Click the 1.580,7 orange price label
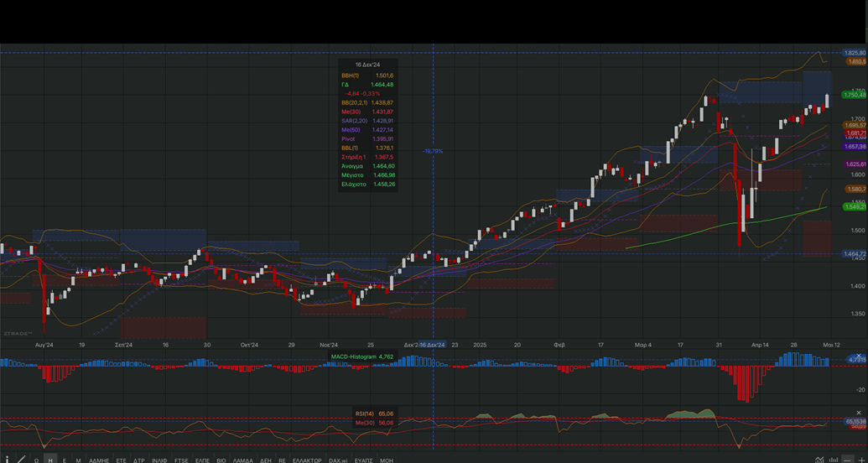The height and width of the screenshot is (463, 868). pyautogui.click(x=856, y=189)
